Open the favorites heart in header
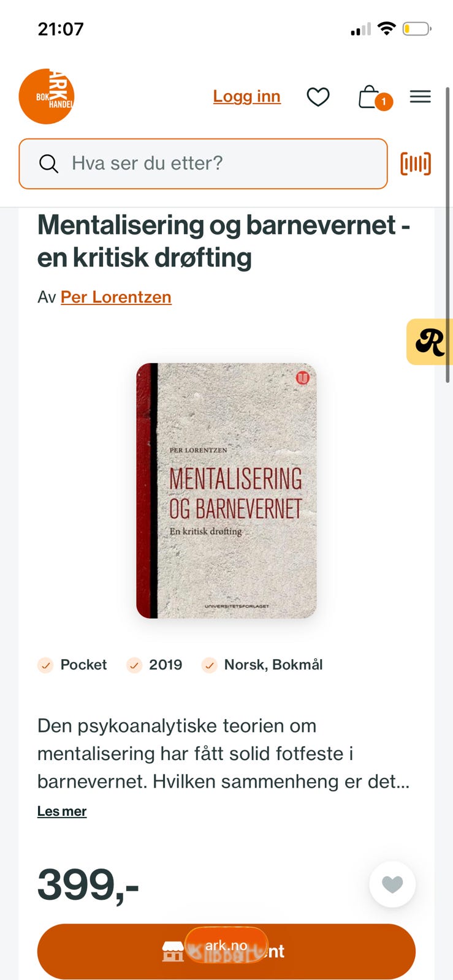The height and width of the screenshot is (980, 453). 318,97
